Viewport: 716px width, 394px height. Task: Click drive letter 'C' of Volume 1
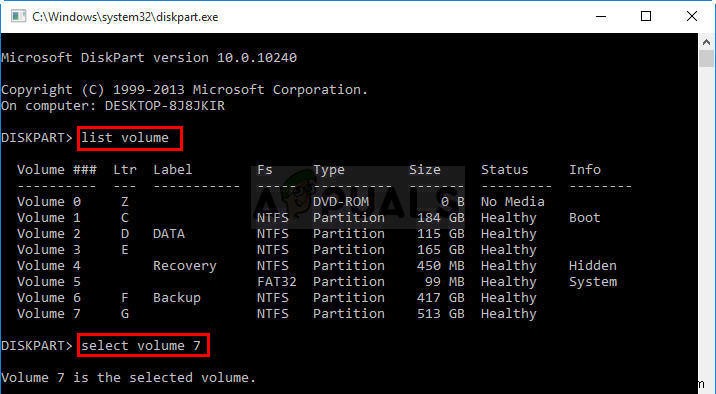coord(125,218)
